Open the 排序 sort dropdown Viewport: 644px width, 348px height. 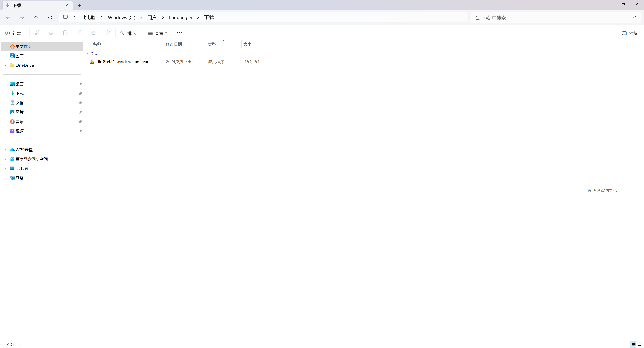click(130, 33)
